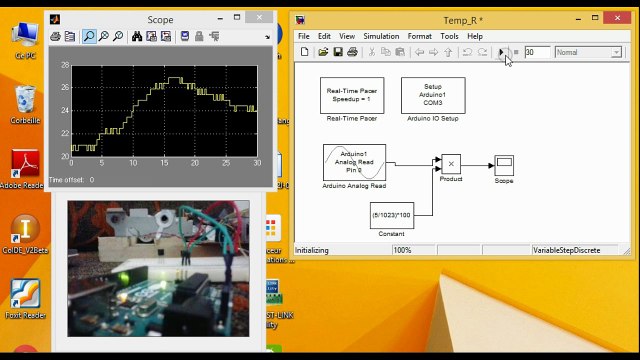640x360 pixels.
Task: Open the Ce PC desktop icon
Action: (x=25, y=41)
